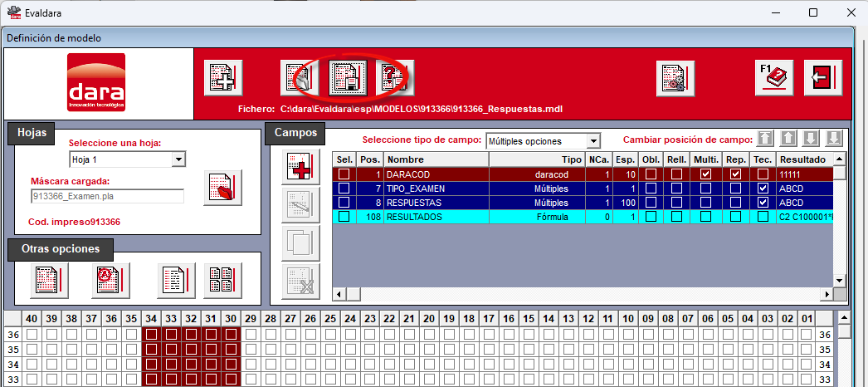Click the exit door arrow icon
Screen dimensions: 868x387
(x=823, y=77)
